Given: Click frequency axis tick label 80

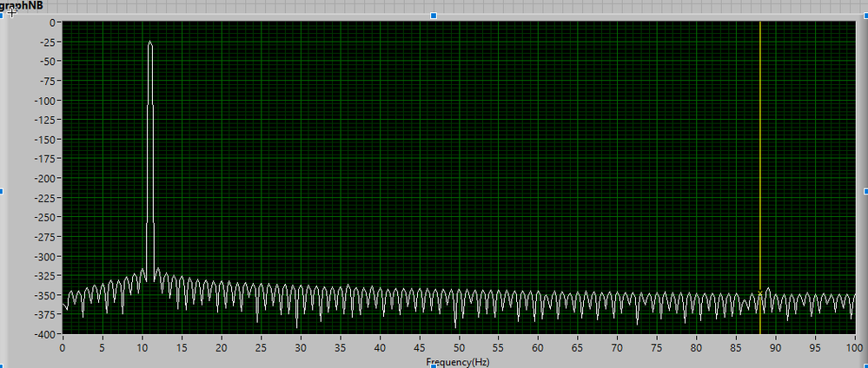Looking at the screenshot, I should click(696, 348).
